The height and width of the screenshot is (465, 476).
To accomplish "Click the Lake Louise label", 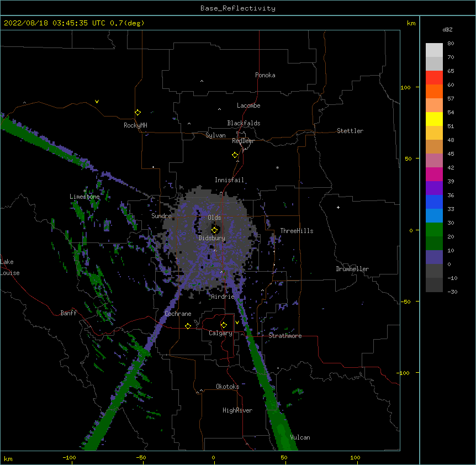I will [10, 267].
